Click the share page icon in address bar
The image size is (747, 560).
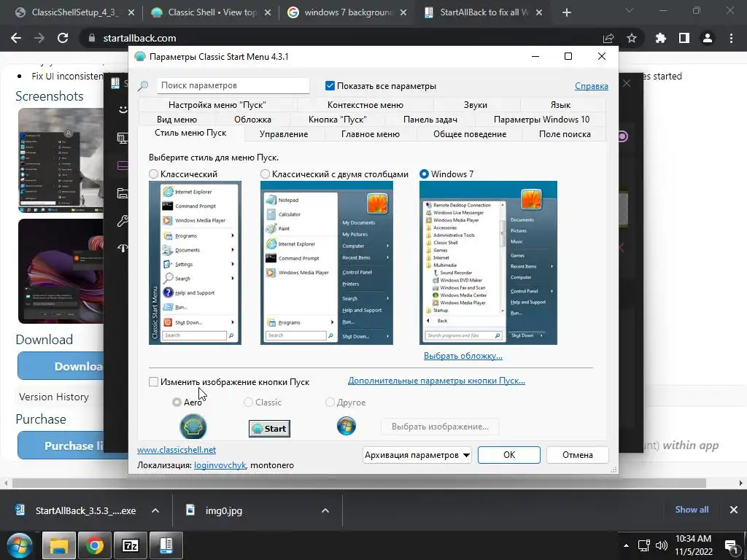608,38
